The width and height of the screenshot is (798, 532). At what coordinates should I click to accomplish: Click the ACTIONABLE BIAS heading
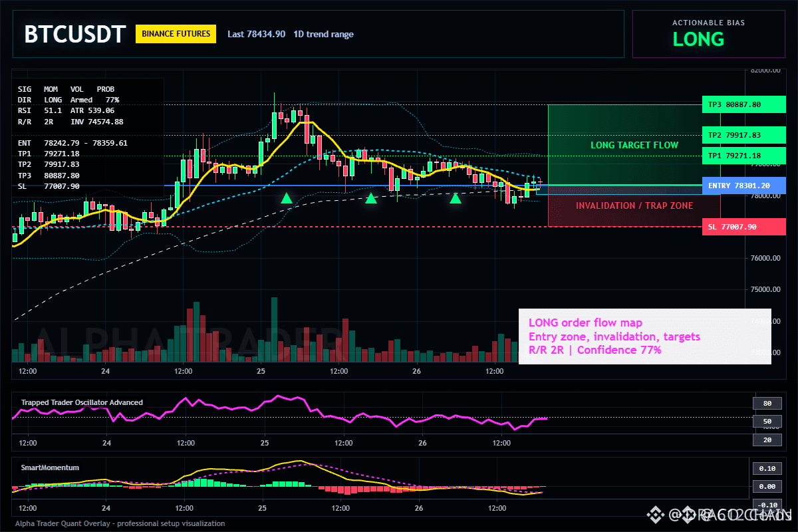[x=708, y=23]
